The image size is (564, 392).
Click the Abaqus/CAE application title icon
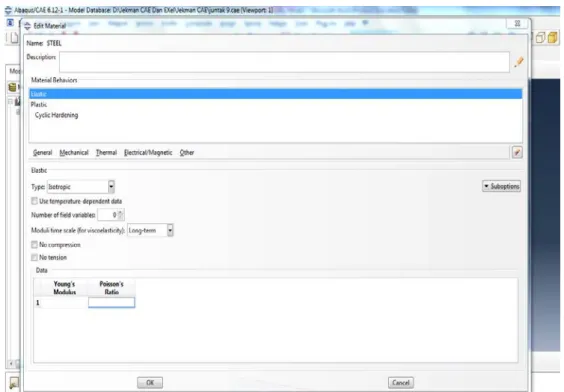coord(8,10)
